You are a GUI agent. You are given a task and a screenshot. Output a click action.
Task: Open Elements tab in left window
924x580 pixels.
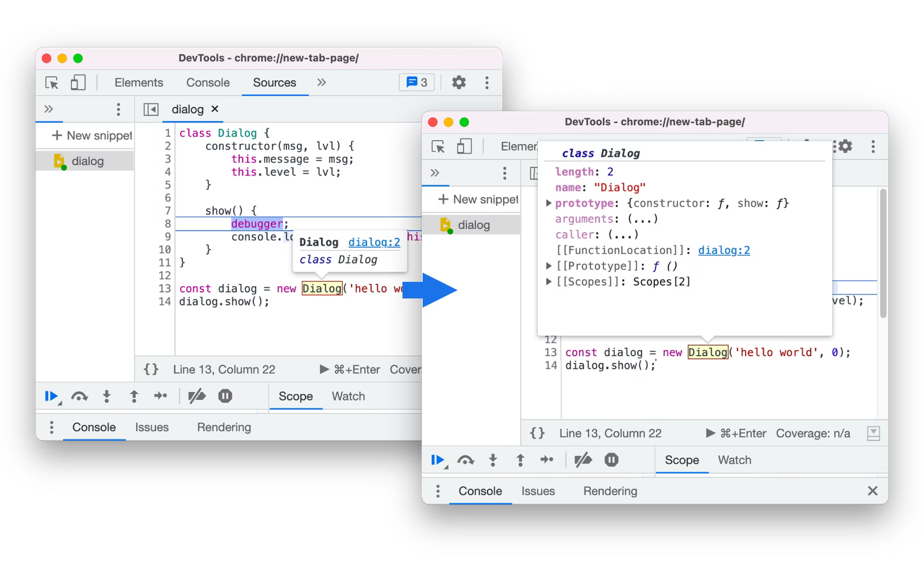pyautogui.click(x=139, y=83)
